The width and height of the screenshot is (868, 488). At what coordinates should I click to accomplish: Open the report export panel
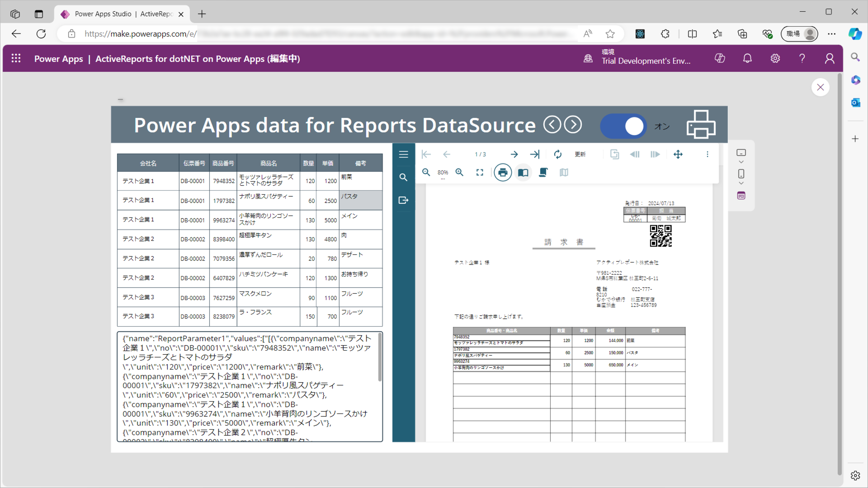(x=403, y=200)
